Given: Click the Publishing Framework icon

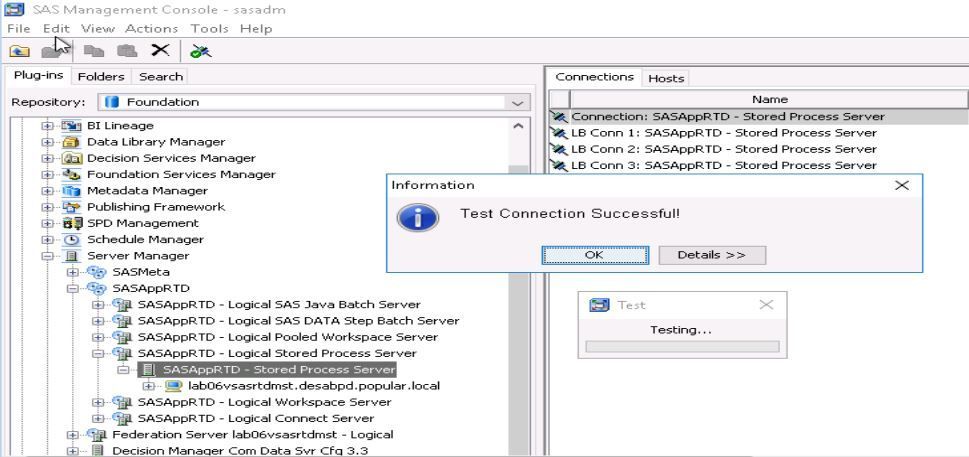Looking at the screenshot, I should coord(71,207).
